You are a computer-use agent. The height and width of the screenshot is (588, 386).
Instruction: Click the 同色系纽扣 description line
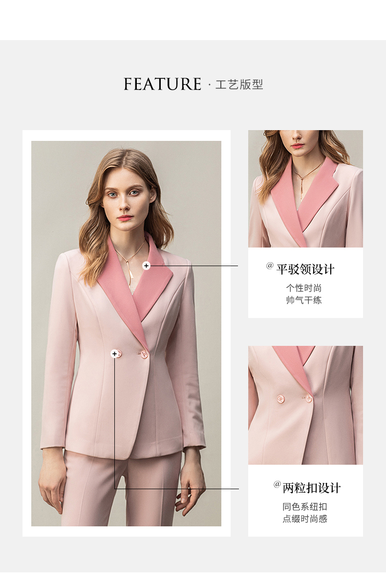coord(305,507)
